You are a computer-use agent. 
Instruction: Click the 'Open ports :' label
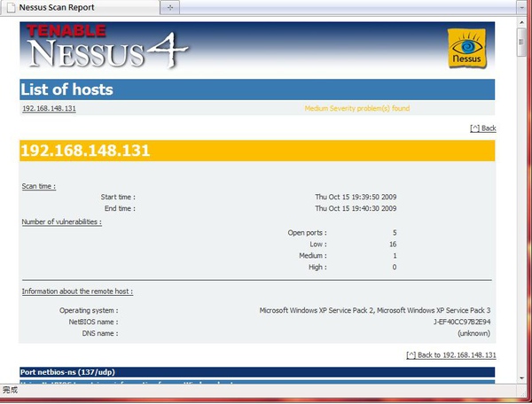[x=307, y=233]
